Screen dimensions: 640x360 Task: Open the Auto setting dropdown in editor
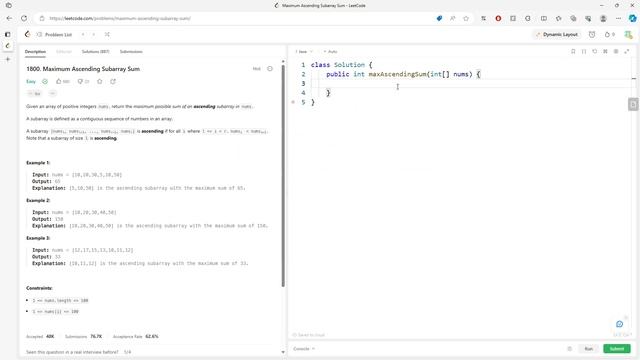pos(331,52)
